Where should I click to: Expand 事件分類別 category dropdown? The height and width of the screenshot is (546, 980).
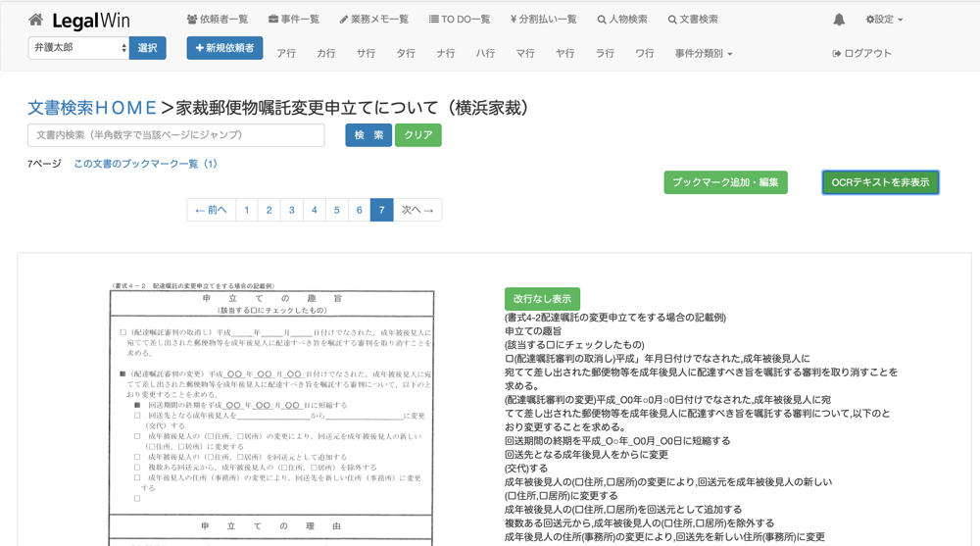click(x=703, y=54)
